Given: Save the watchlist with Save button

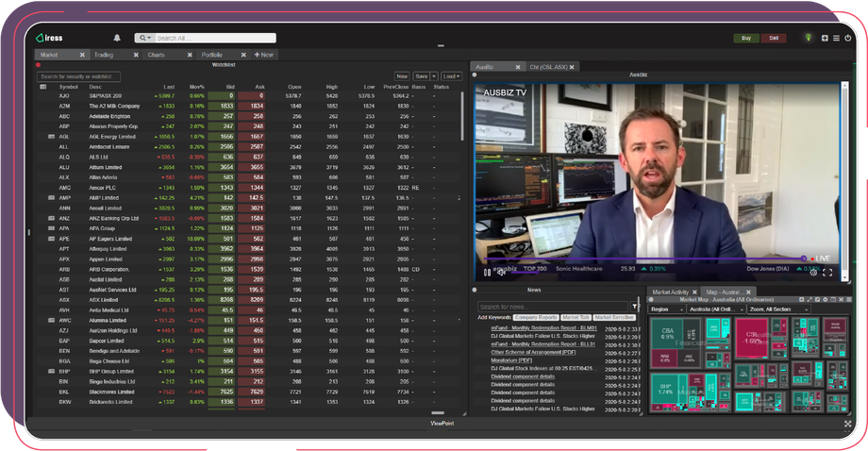Looking at the screenshot, I should pos(422,76).
